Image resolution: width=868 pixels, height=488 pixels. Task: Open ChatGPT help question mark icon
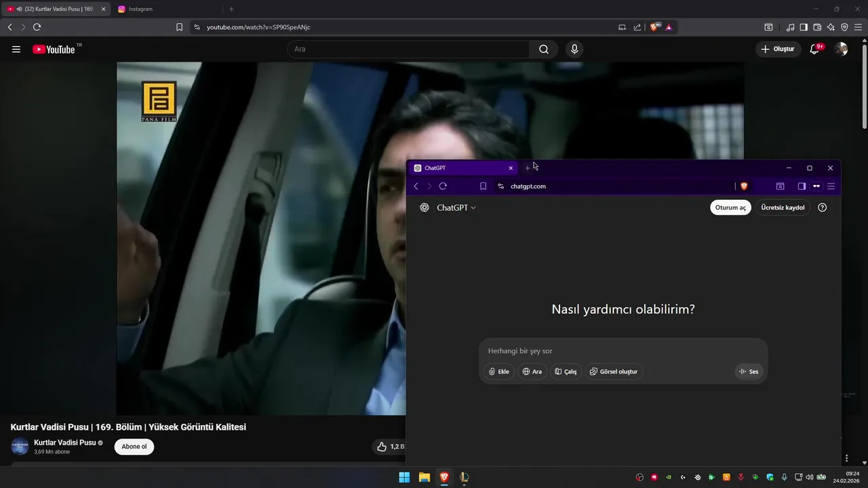[x=822, y=207]
